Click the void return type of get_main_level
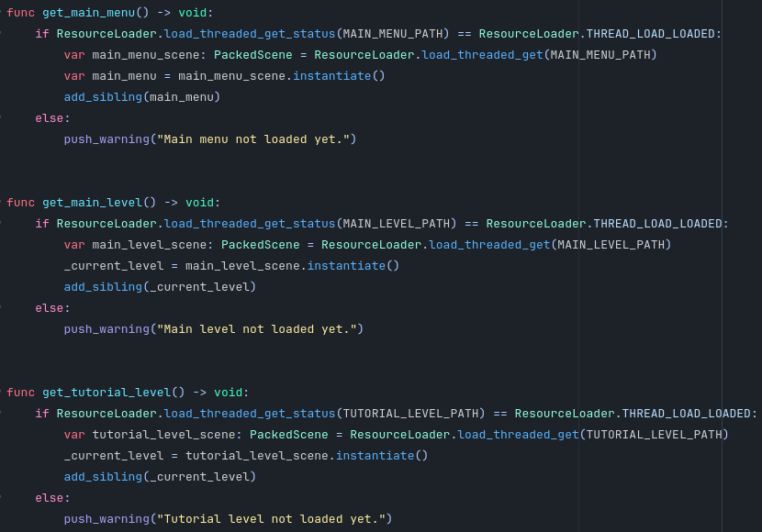Image resolution: width=762 pixels, height=532 pixels. 200,203
